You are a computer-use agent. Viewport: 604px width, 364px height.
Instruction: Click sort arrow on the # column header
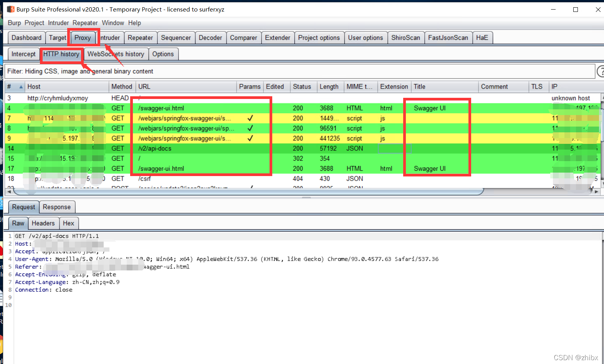click(x=21, y=87)
